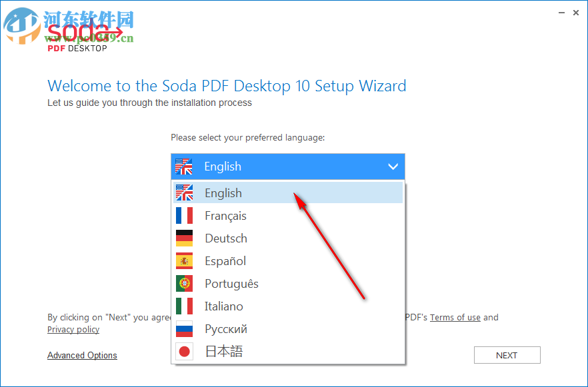Click the Japanese flag icon
Screen dimensions: 588x387
184,352
